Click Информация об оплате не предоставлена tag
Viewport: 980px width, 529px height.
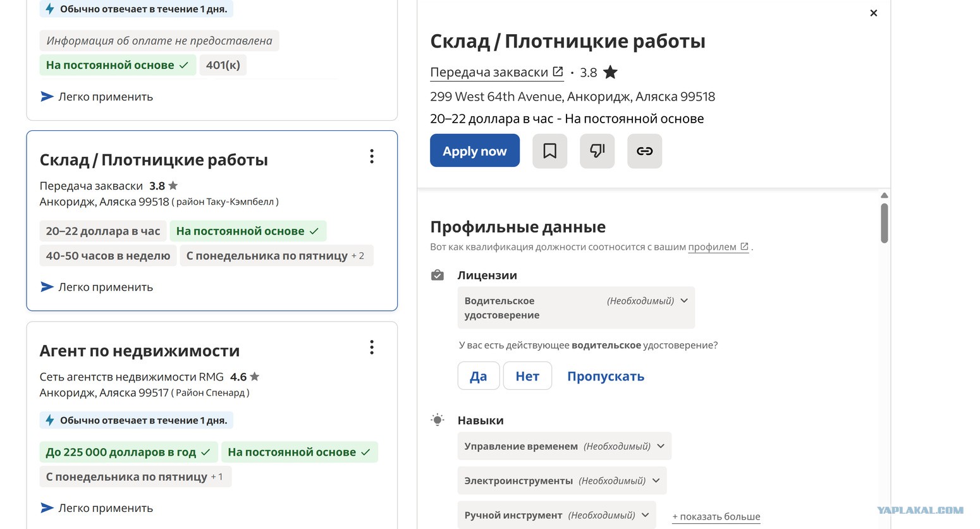pos(159,40)
